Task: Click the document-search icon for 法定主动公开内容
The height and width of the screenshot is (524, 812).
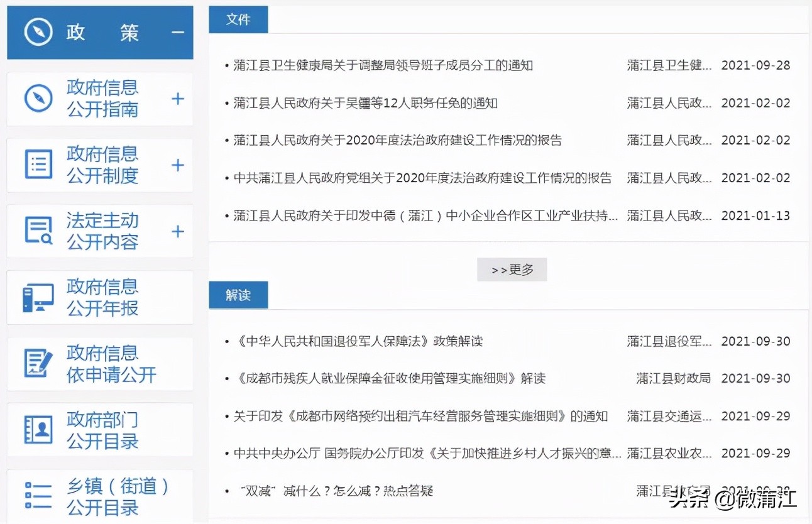Action: pos(40,231)
